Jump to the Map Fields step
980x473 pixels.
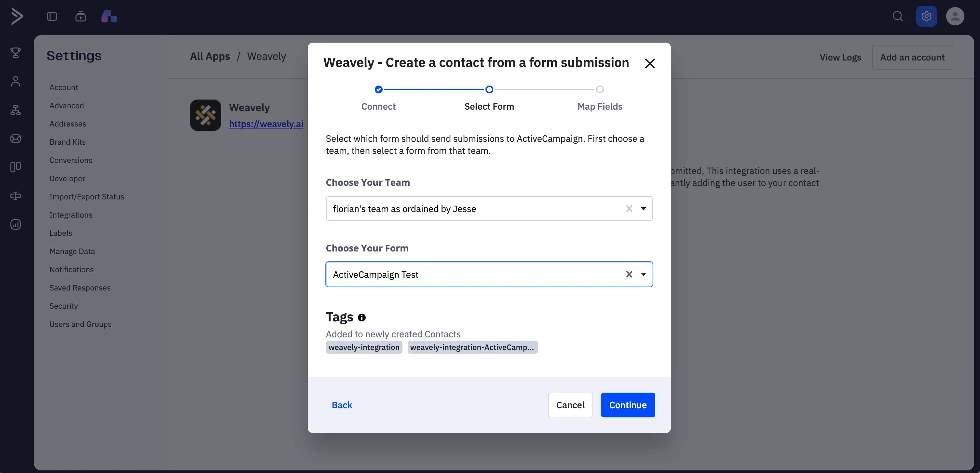click(x=600, y=106)
